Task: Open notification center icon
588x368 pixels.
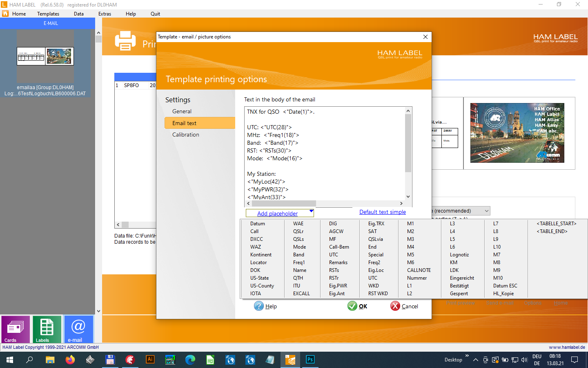Action: [575, 360]
